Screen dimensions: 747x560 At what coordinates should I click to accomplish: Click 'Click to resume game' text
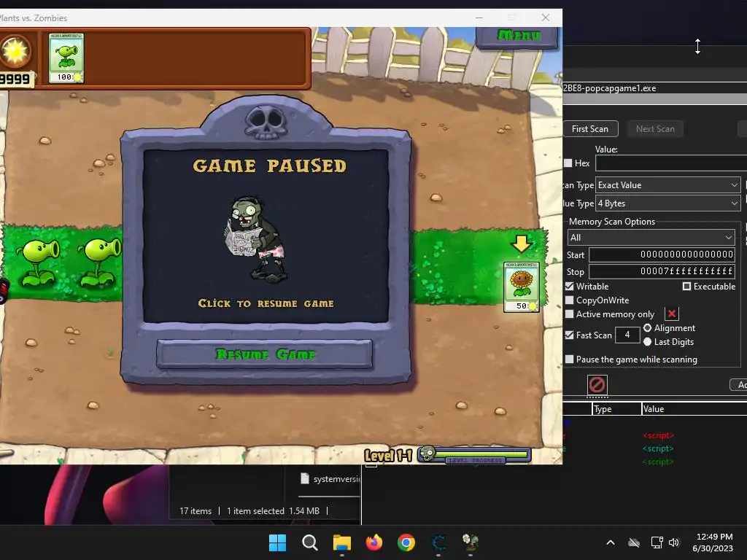click(266, 303)
